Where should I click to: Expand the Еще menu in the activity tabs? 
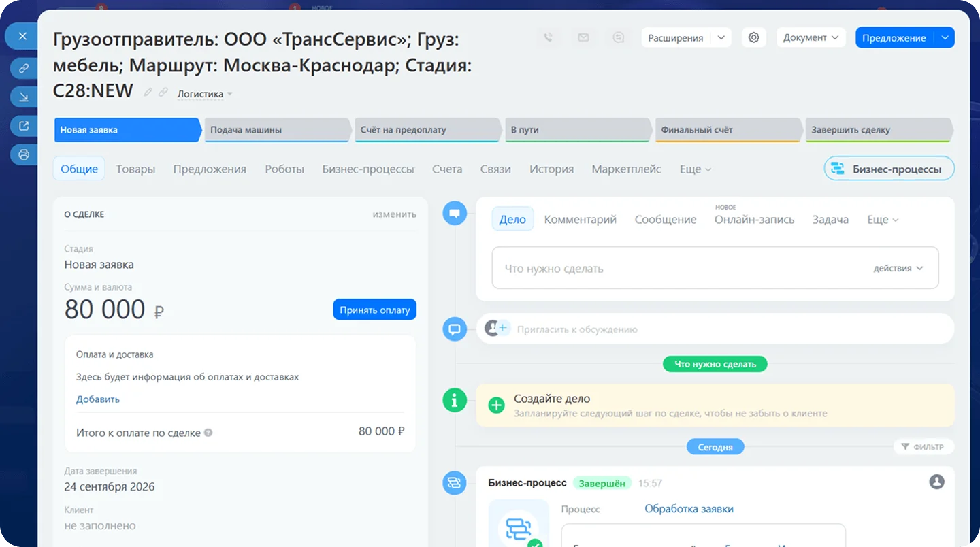pyautogui.click(x=883, y=220)
